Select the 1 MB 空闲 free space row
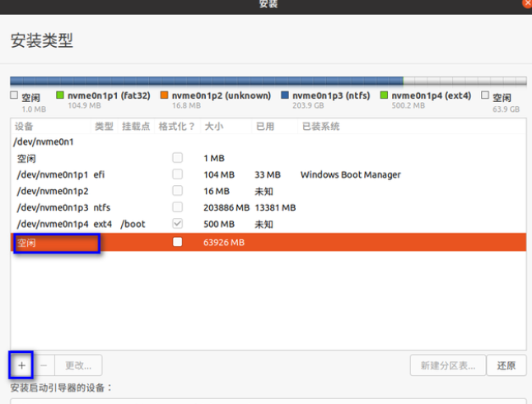 tap(27, 158)
